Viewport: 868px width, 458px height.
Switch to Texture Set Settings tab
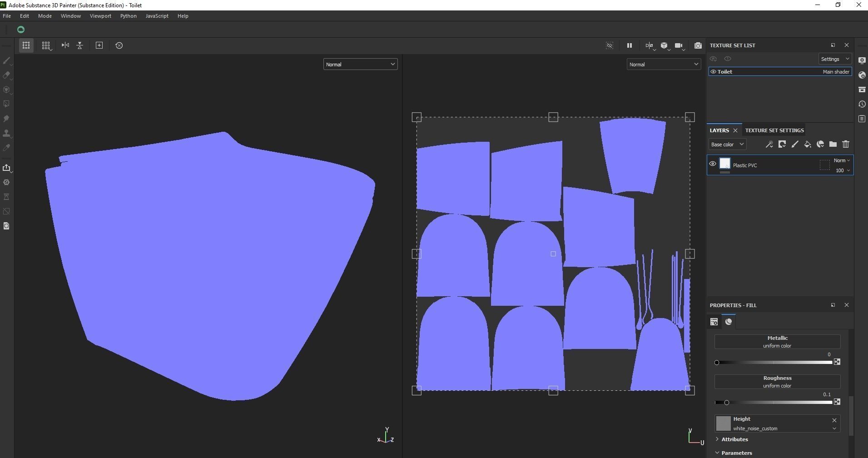[x=774, y=130]
